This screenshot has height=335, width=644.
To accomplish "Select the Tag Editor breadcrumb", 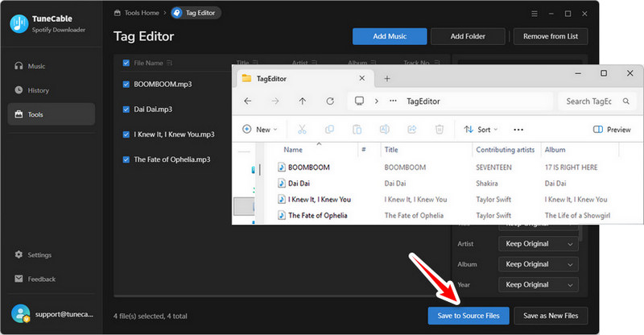I will pyautogui.click(x=196, y=13).
